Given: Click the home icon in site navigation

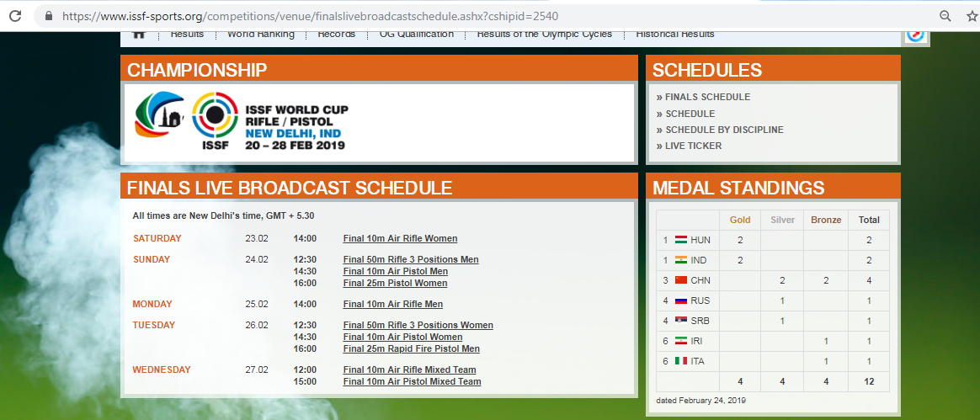Looking at the screenshot, I should (140, 34).
